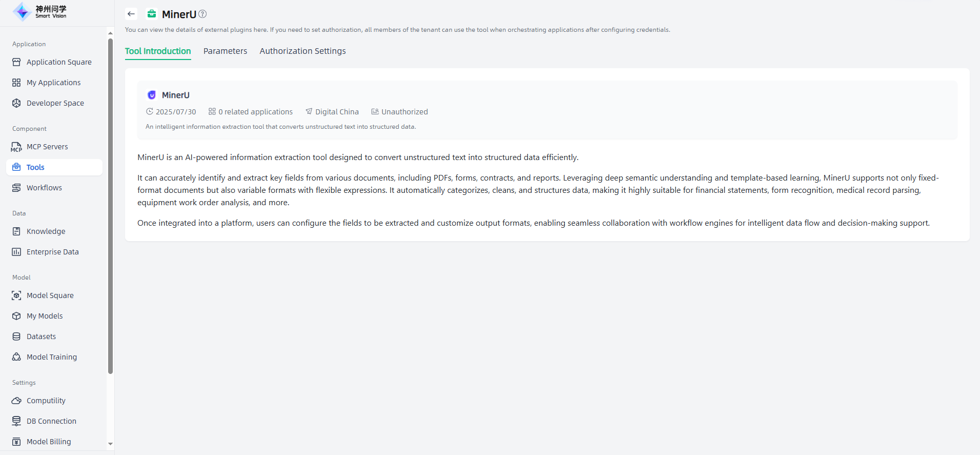Open the DB Connection page
The image size is (980, 455).
point(51,421)
